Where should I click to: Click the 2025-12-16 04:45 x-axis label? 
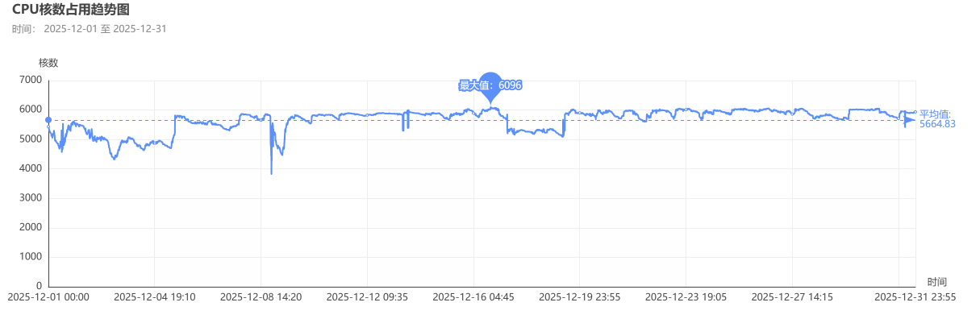point(473,297)
